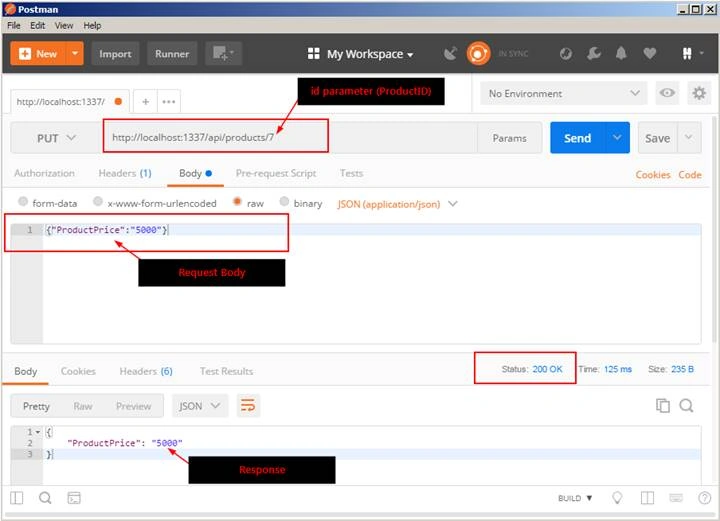Image resolution: width=720 pixels, height=521 pixels.
Task: Open the Runner
Action: coord(172,54)
